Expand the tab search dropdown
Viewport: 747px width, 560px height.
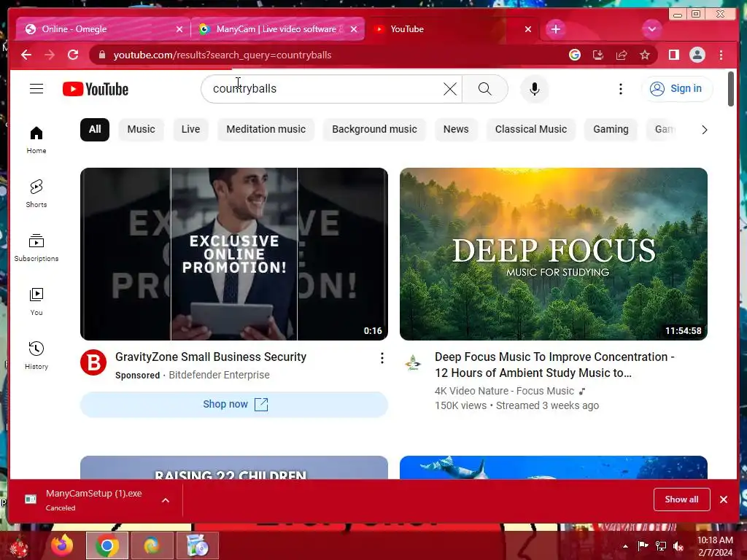point(651,29)
